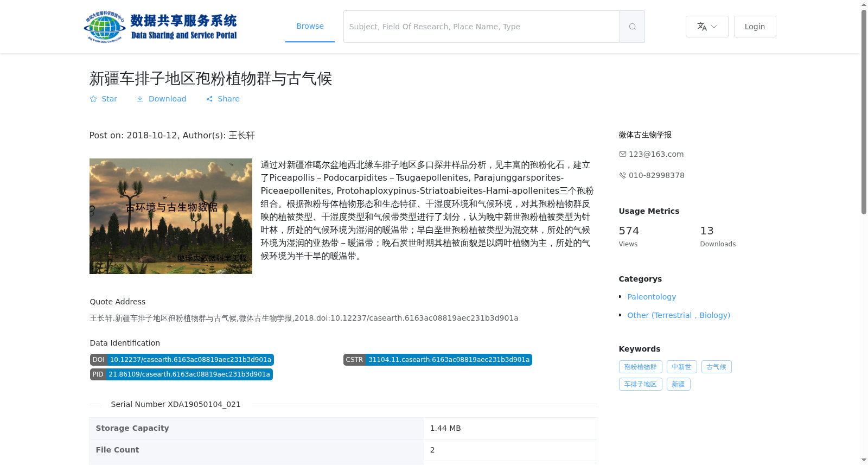The height and width of the screenshot is (465, 868).
Task: Click the phone icon beside 010-82998378
Action: click(x=623, y=175)
